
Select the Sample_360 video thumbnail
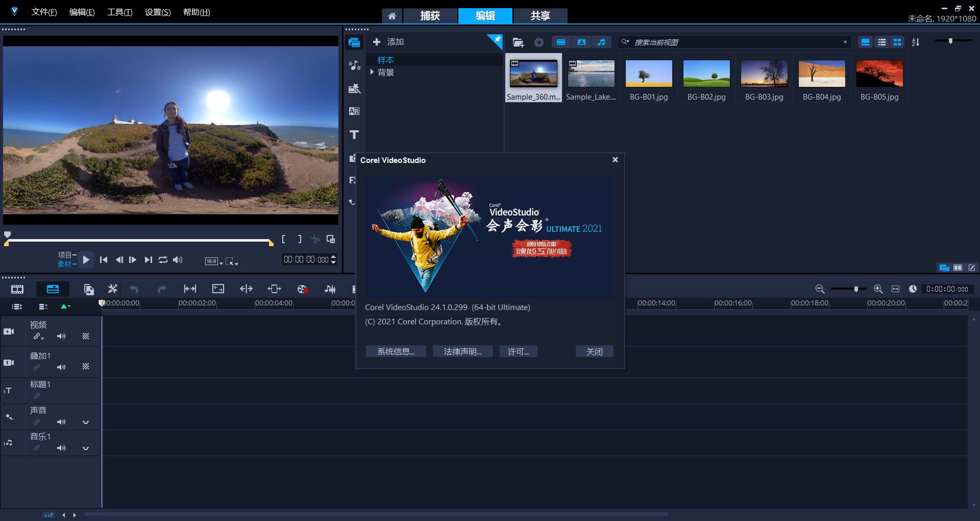533,78
